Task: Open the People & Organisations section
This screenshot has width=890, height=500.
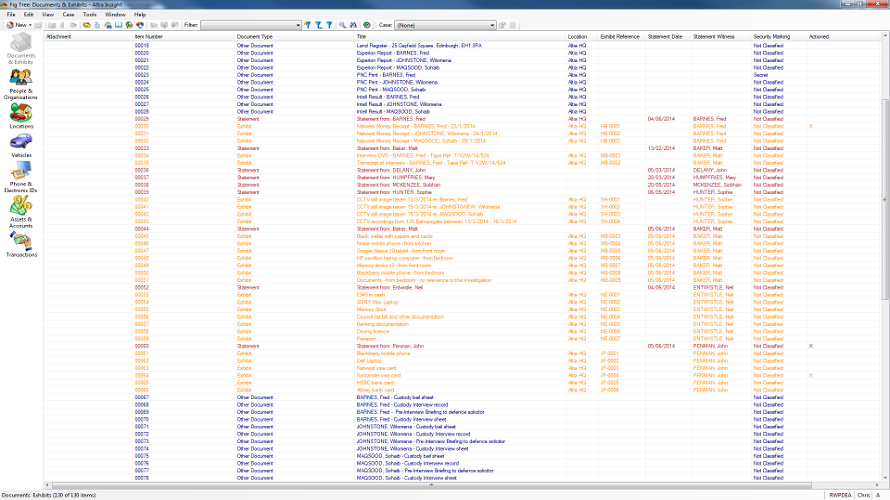Action: pos(21,84)
